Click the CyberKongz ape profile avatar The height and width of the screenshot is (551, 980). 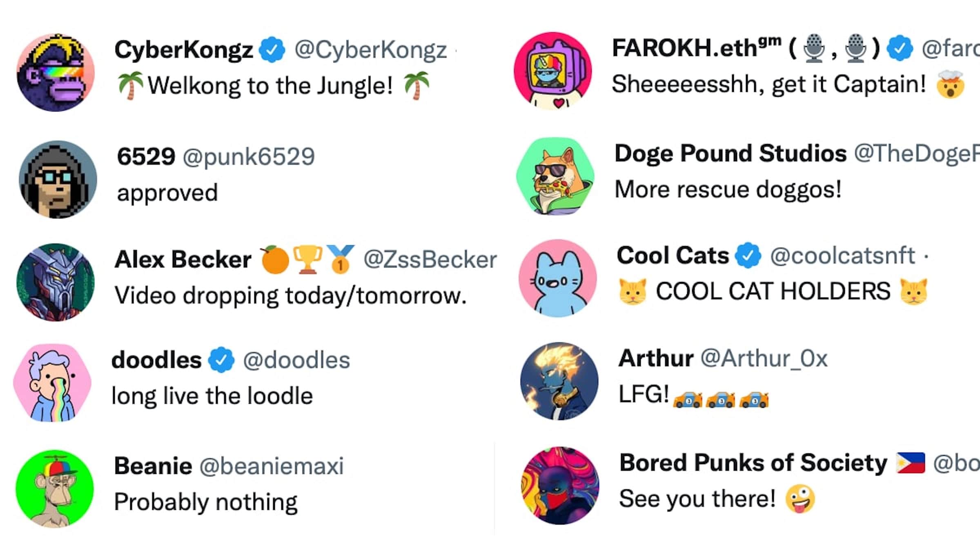click(56, 73)
